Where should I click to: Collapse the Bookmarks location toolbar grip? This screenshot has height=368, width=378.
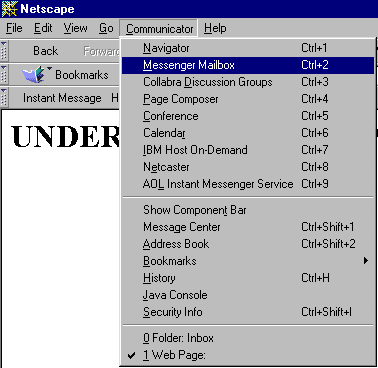4,74
